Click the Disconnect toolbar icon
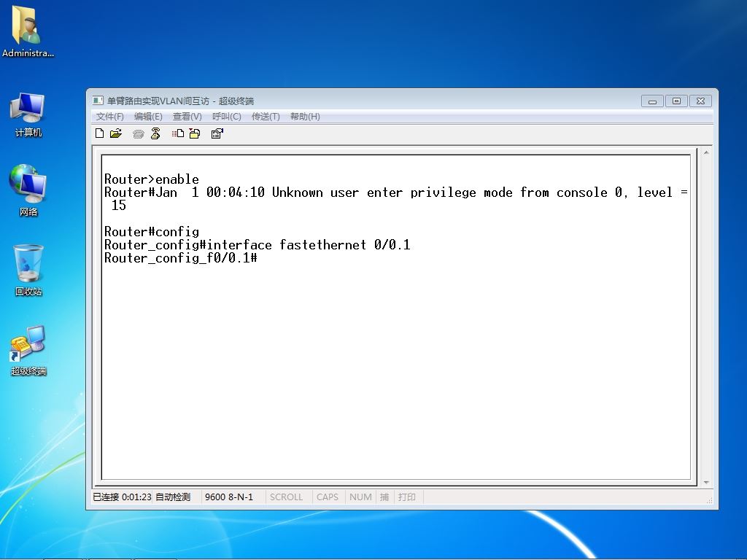 [x=155, y=134]
